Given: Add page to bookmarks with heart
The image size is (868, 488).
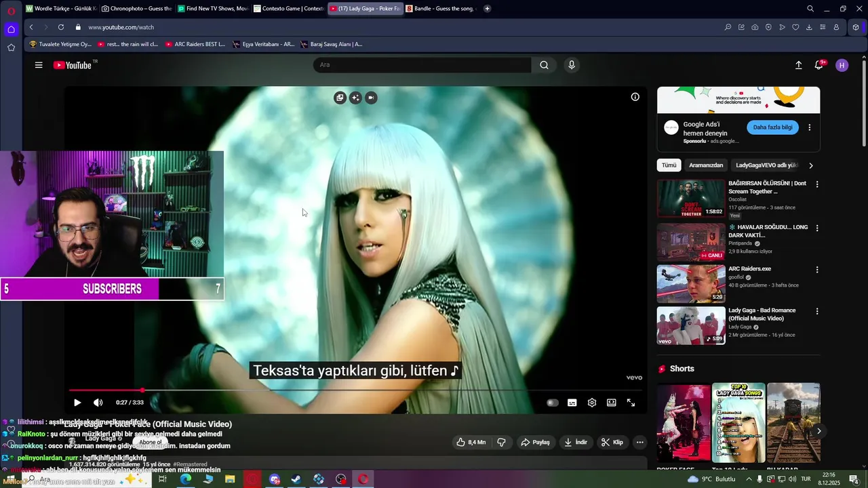Looking at the screenshot, I should 795,27.
